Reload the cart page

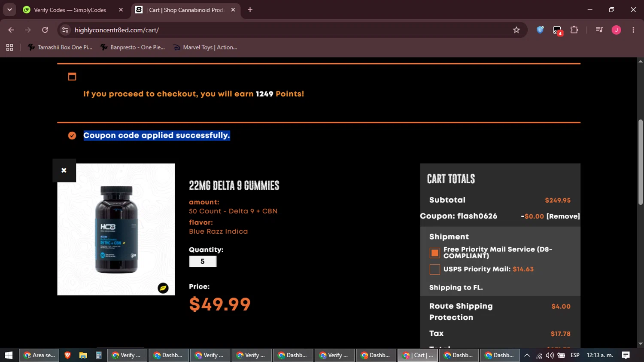pyautogui.click(x=45, y=30)
